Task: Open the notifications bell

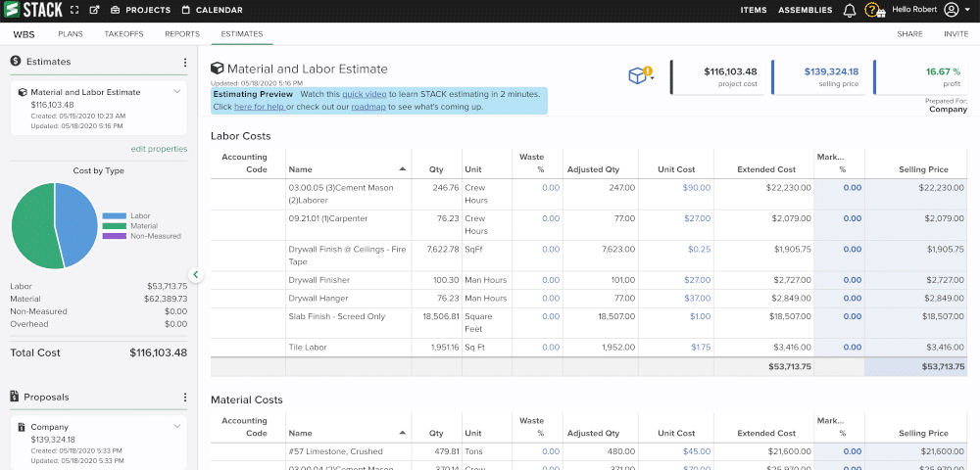Action: pos(849,11)
